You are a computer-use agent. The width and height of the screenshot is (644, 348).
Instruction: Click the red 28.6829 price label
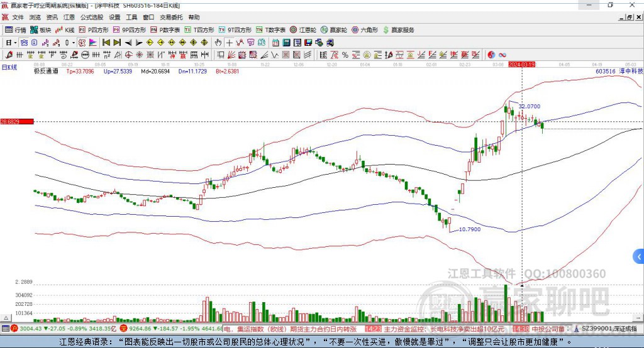tap(17, 121)
